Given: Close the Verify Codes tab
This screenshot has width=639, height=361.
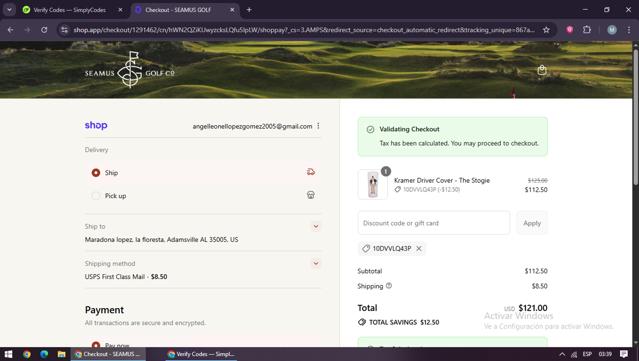Looking at the screenshot, I should 120,10.
